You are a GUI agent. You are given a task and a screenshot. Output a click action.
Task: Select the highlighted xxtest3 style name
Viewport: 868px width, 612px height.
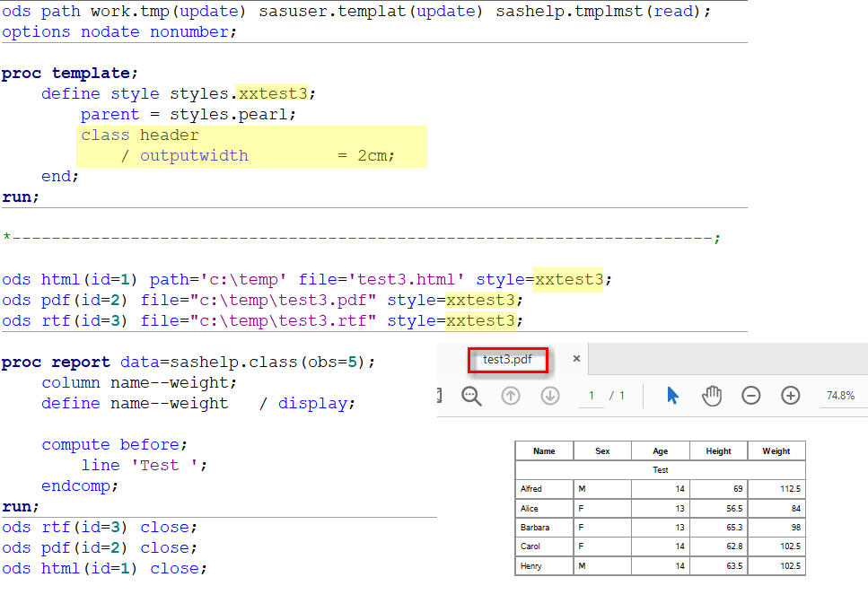273,93
